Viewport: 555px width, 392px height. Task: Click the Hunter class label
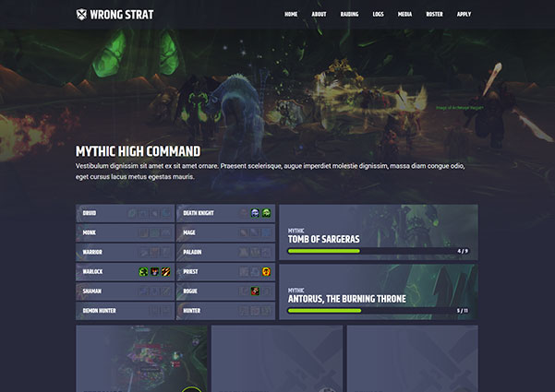(x=192, y=310)
